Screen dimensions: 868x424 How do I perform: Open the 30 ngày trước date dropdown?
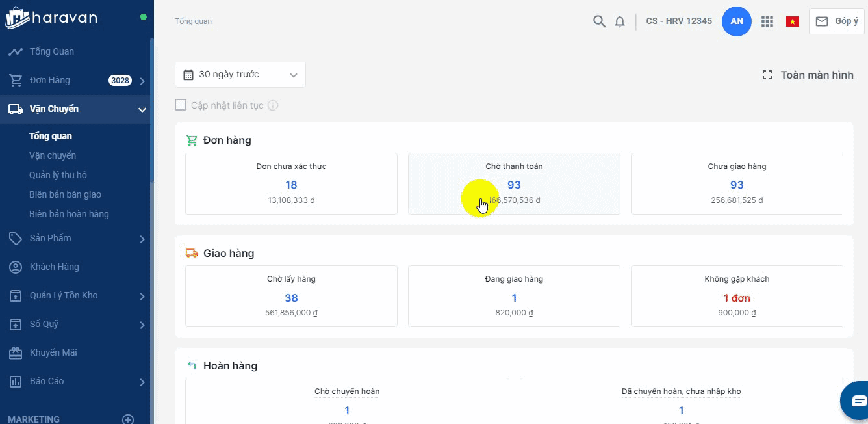pos(240,75)
